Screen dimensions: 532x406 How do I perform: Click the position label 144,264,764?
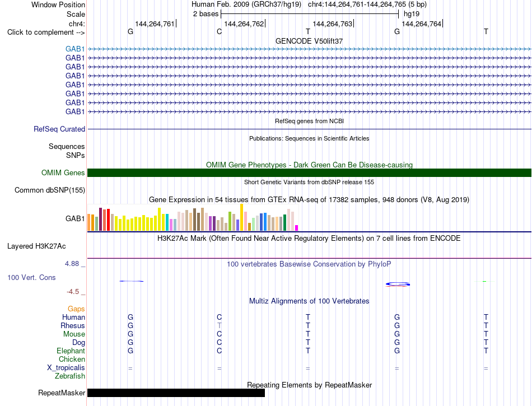421,24
